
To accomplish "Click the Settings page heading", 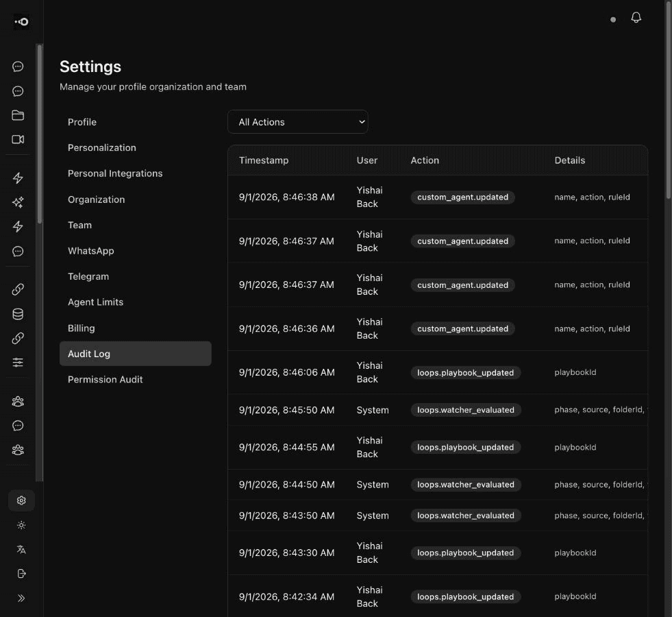I will coord(90,67).
